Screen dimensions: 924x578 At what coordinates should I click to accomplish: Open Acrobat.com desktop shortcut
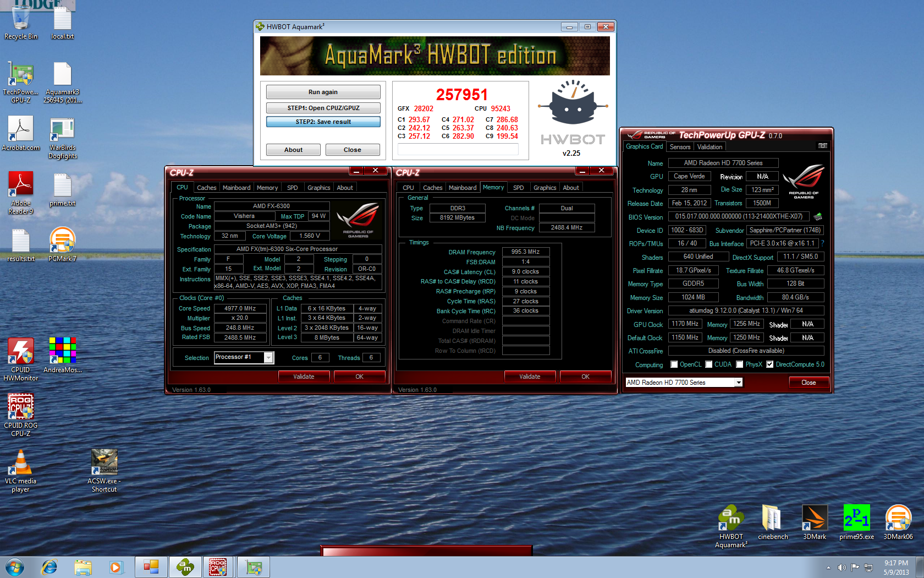(x=21, y=133)
